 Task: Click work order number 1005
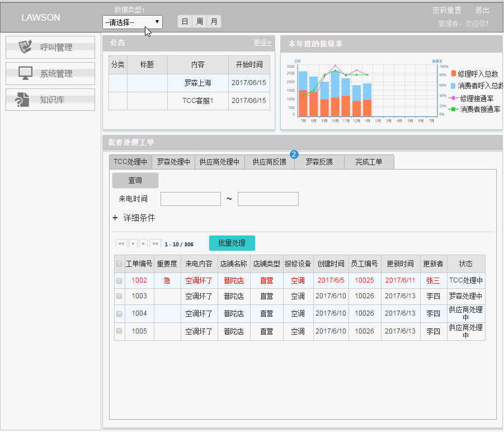click(139, 331)
